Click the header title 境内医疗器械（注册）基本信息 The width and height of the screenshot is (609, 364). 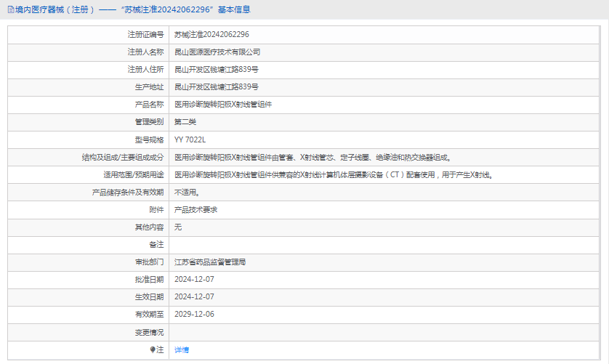pos(133,9)
